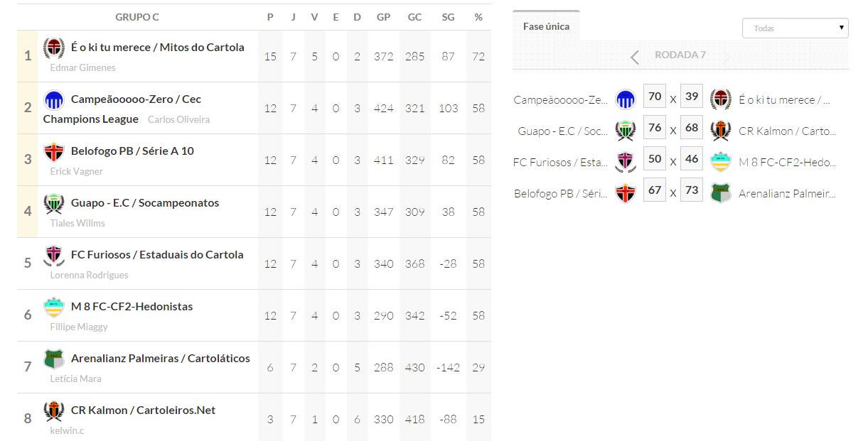Screen dimensions: 868x441
Task: Click the CR Kalmon crest in standings table
Action: click(54, 411)
